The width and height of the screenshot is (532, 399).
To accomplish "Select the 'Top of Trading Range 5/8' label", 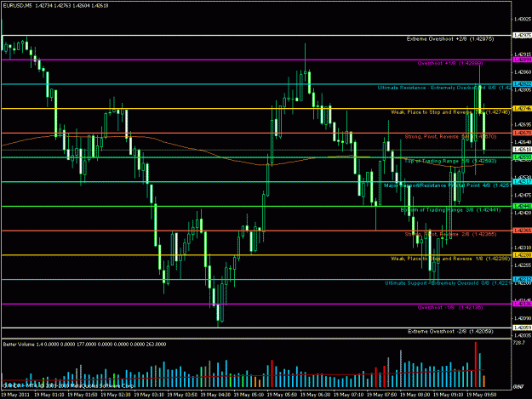I will click(x=450, y=161).
